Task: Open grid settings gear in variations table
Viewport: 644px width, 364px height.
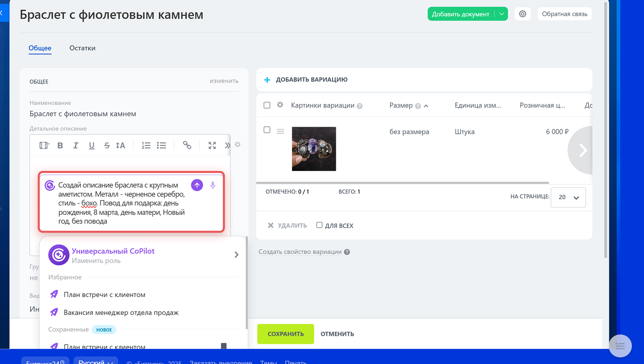Action: click(x=280, y=105)
